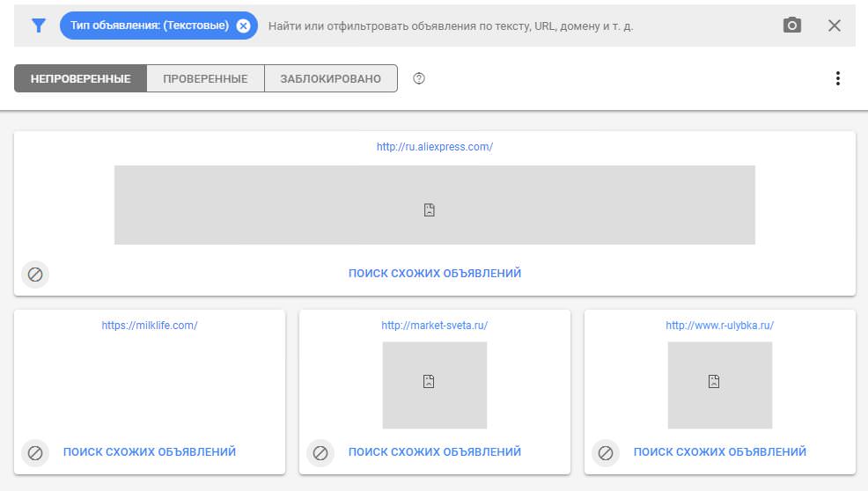Block the aliexpress ad using block icon
868x491 pixels.
click(35, 274)
